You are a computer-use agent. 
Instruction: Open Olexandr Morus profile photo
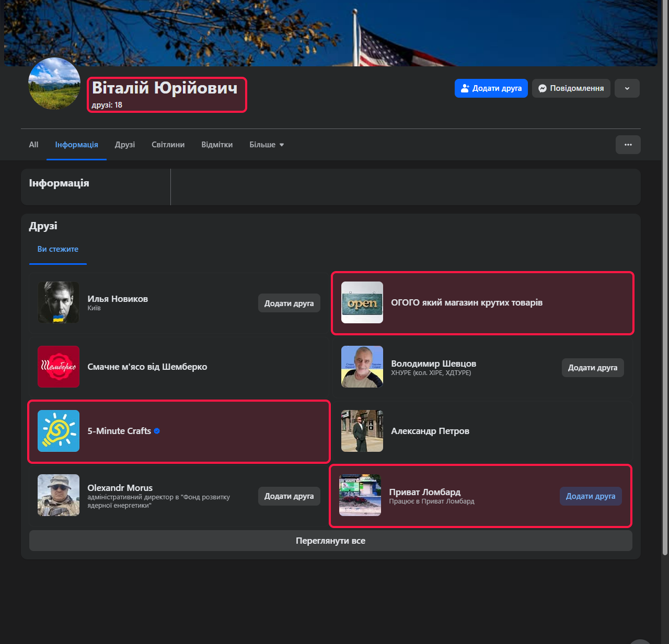59,495
